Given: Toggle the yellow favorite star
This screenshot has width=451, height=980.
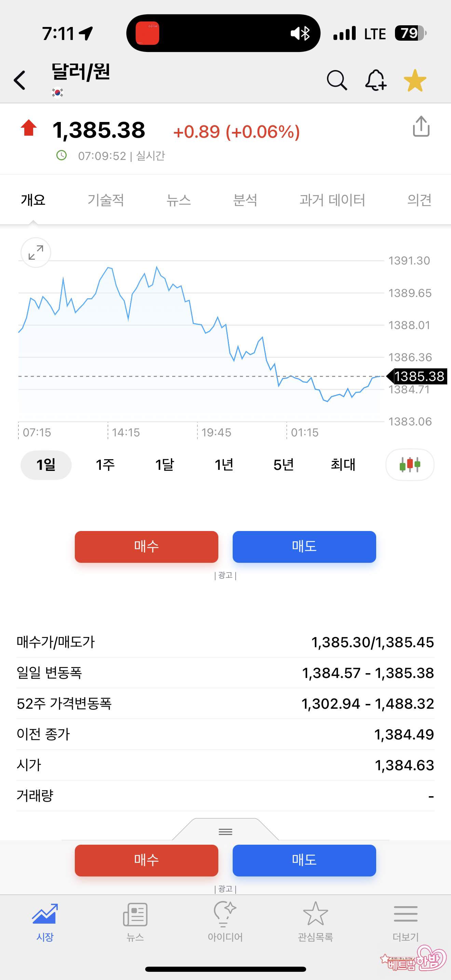Looking at the screenshot, I should click(x=415, y=80).
